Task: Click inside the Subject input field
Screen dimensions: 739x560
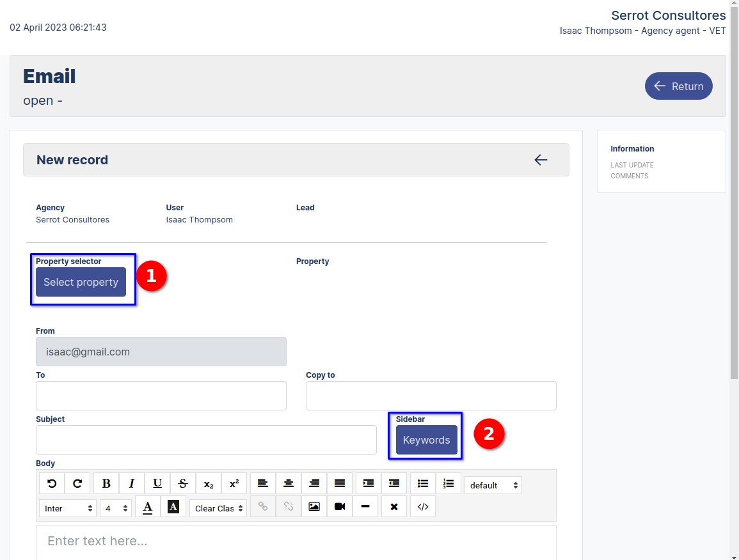Action: point(206,440)
